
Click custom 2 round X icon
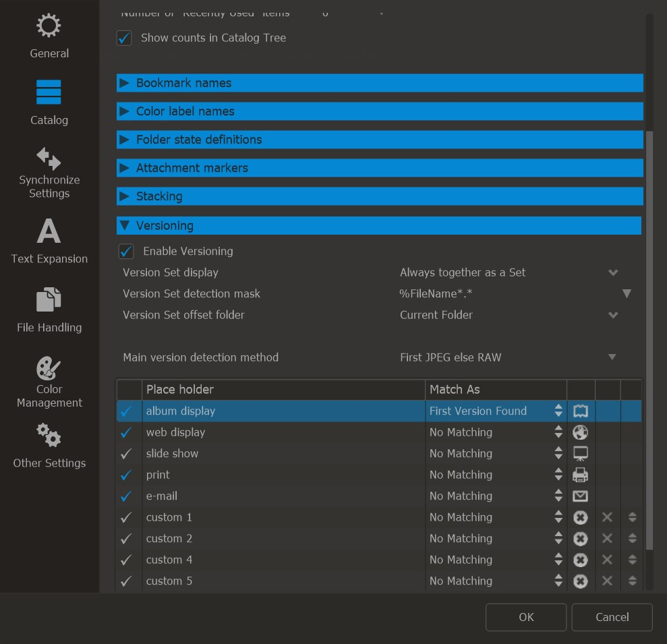580,539
